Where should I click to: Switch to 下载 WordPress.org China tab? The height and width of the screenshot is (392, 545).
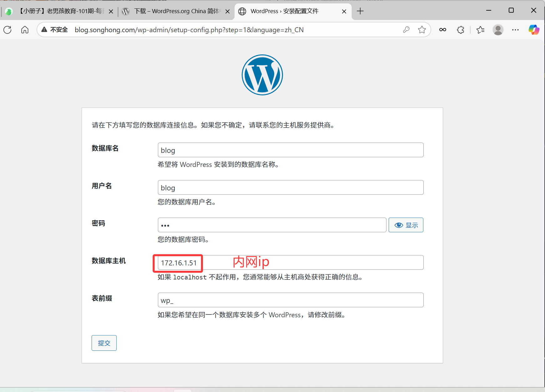175,11
